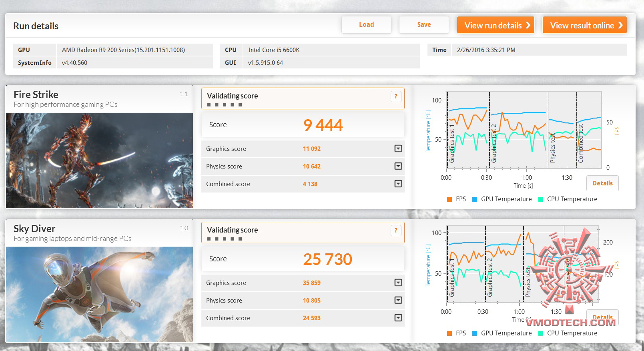Screen dimensions: 644x351
Task: Select the CPU name Intel Core i5 6600K
Action: click(x=274, y=50)
